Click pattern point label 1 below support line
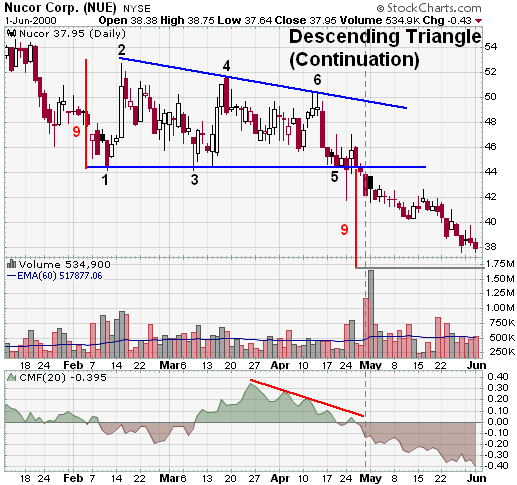 [105, 180]
